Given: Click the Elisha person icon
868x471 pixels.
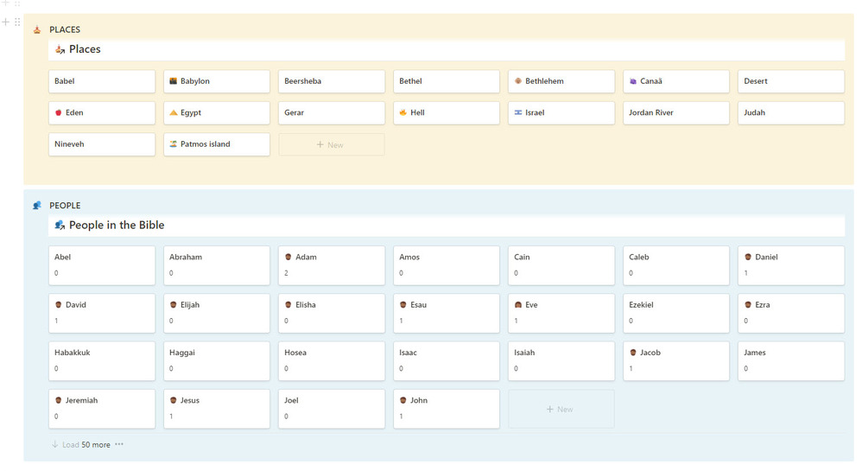Looking at the screenshot, I should coord(288,305).
